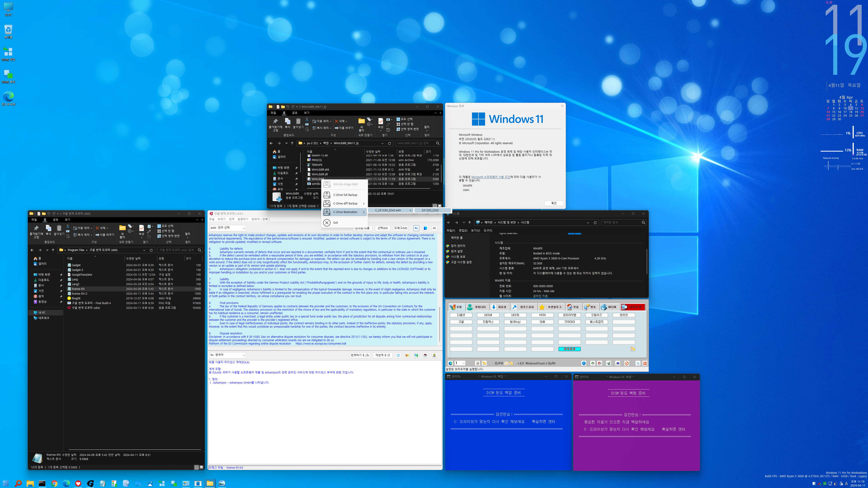
Task: Click 삭제 delete icon in 구글 번역 도우미 explorer ribbon
Action: click(101, 228)
